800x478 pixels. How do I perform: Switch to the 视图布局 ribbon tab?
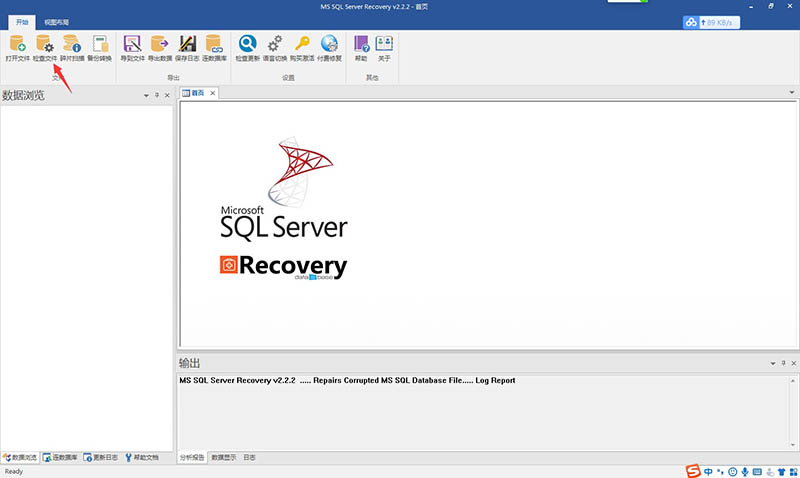[56, 22]
